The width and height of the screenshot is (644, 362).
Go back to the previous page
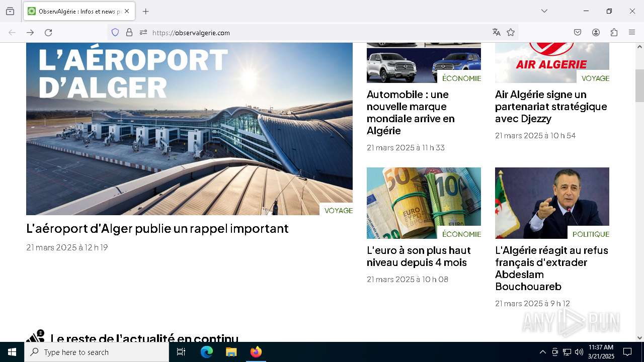[12, 32]
